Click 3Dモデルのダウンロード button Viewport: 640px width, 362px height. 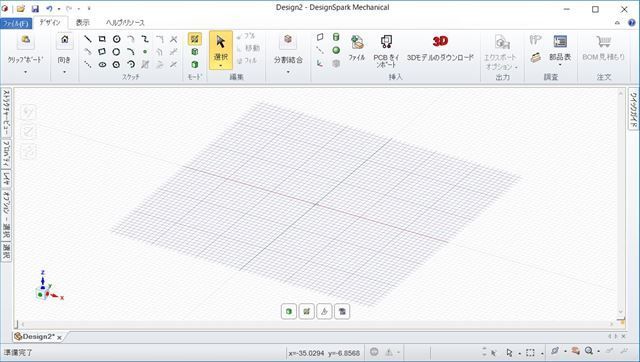click(x=440, y=48)
